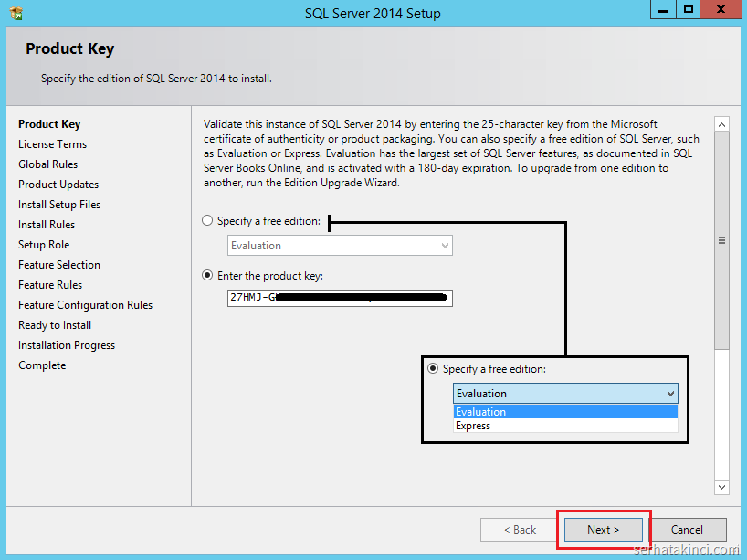
Task: Minimize the Setup window
Action: [x=664, y=10]
